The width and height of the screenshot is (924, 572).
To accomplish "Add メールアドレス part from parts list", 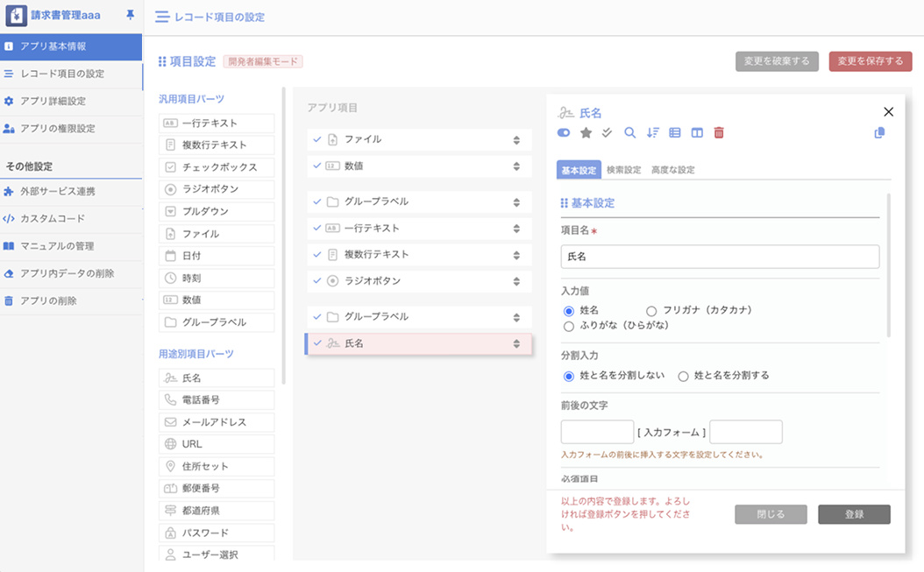I will tap(217, 422).
